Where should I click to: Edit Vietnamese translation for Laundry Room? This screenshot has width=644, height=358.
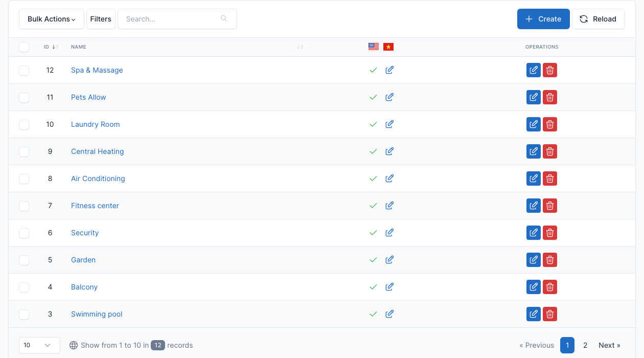tap(389, 124)
